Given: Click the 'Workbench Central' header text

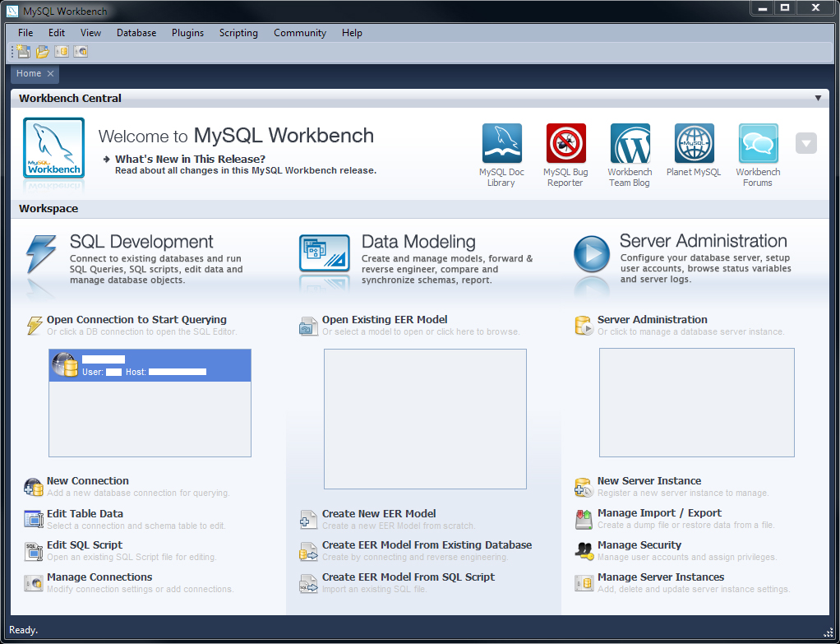Looking at the screenshot, I should 70,98.
